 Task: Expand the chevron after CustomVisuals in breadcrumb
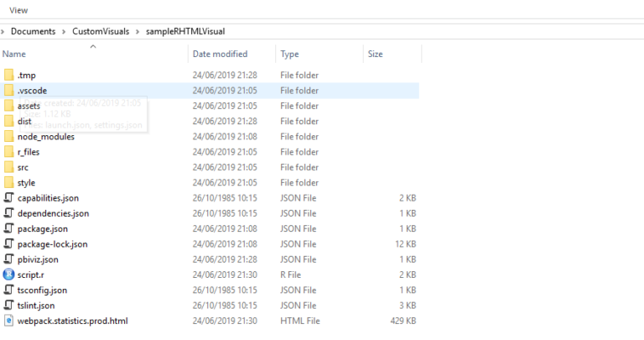[138, 32]
